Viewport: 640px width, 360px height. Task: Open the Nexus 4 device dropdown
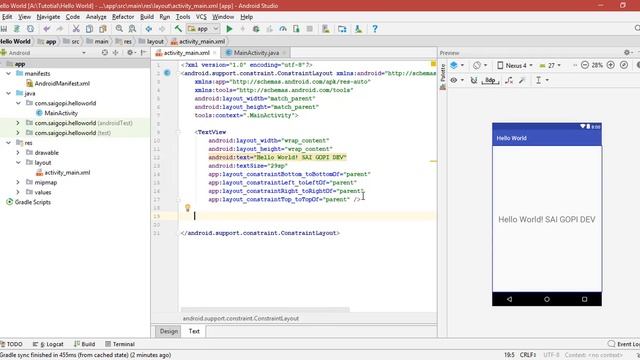(515, 65)
